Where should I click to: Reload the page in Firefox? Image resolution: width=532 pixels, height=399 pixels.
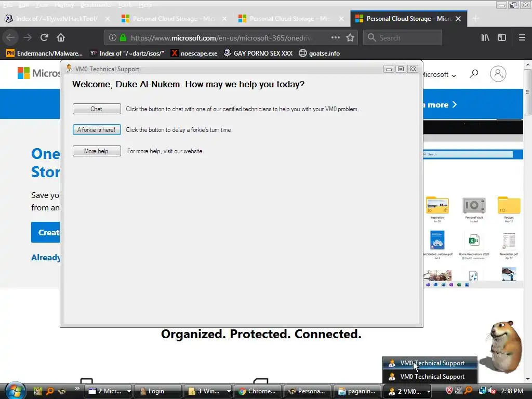(44, 37)
